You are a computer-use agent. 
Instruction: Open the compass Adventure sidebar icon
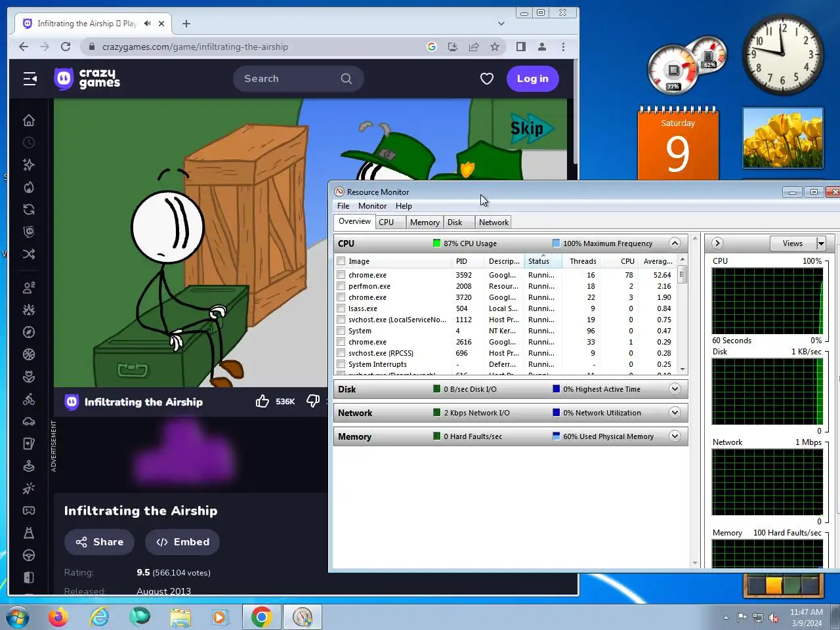[29, 332]
